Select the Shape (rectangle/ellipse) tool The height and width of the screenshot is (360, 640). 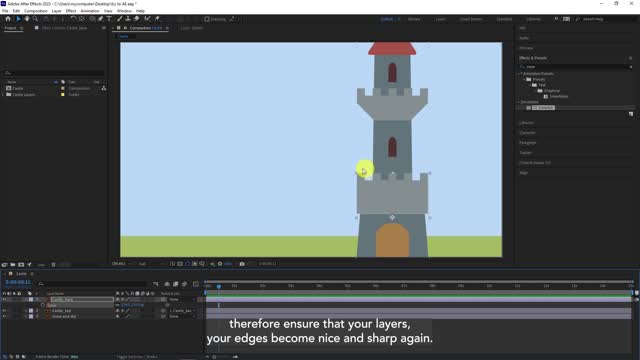pyautogui.click(x=92, y=19)
